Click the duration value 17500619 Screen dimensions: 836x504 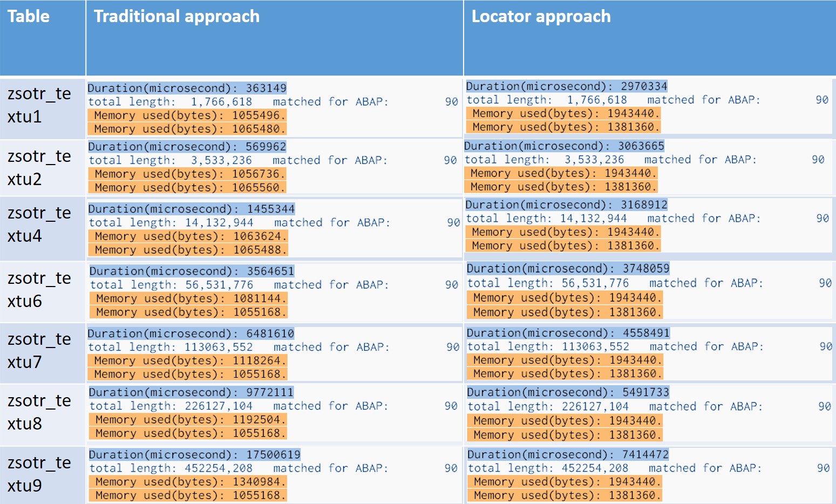pos(274,455)
